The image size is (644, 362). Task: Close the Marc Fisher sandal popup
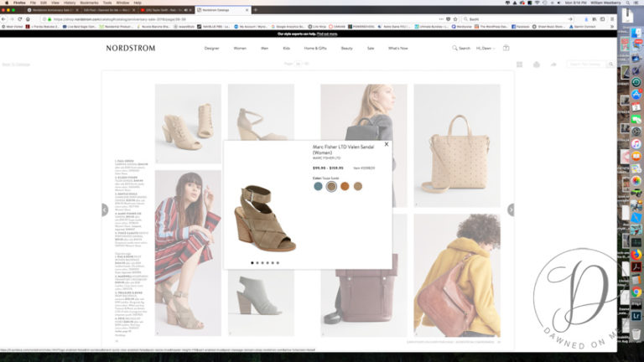tap(386, 144)
